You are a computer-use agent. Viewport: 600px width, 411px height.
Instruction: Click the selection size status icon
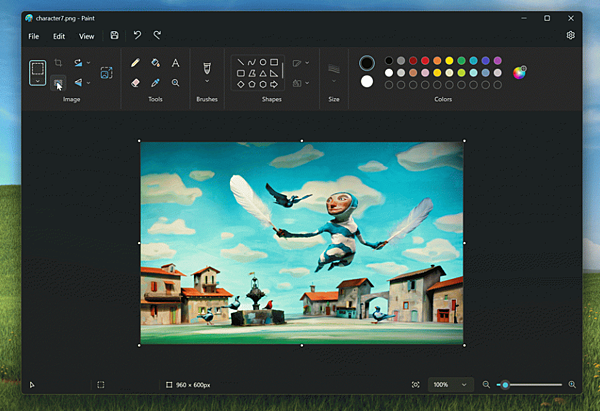[x=101, y=385]
